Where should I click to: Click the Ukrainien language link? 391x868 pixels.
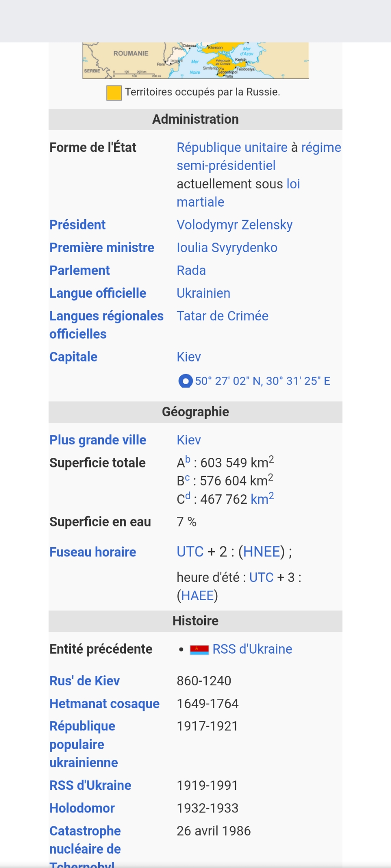(x=203, y=293)
